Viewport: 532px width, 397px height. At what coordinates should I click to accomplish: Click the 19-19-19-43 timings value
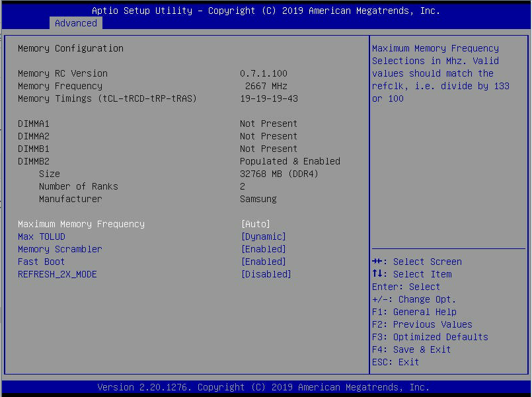pos(269,98)
